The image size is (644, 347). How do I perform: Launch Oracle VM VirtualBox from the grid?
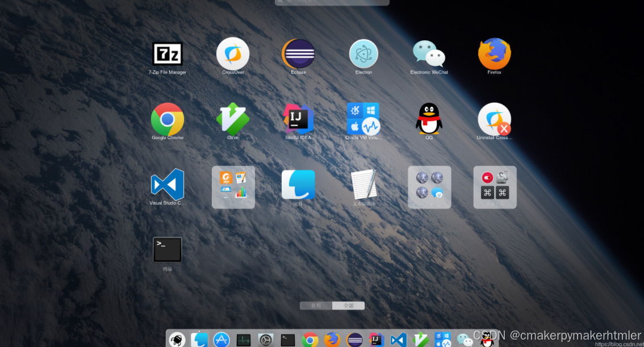click(x=363, y=119)
